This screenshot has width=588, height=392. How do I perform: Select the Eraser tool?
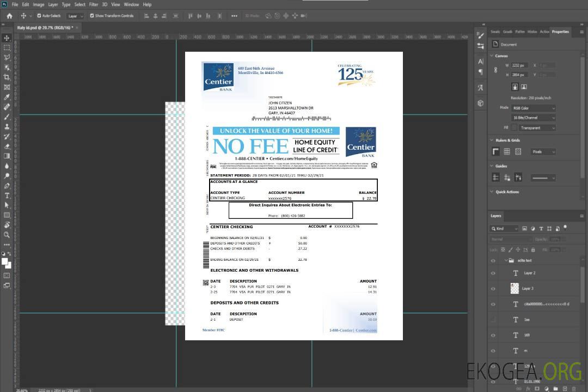point(7,146)
